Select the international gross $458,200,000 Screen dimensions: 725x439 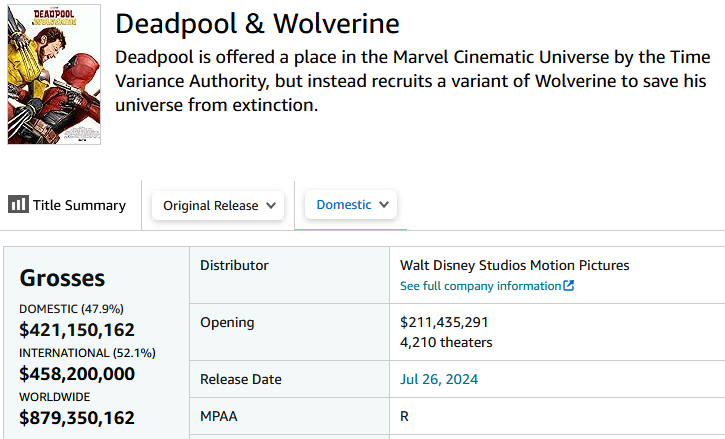tap(77, 374)
